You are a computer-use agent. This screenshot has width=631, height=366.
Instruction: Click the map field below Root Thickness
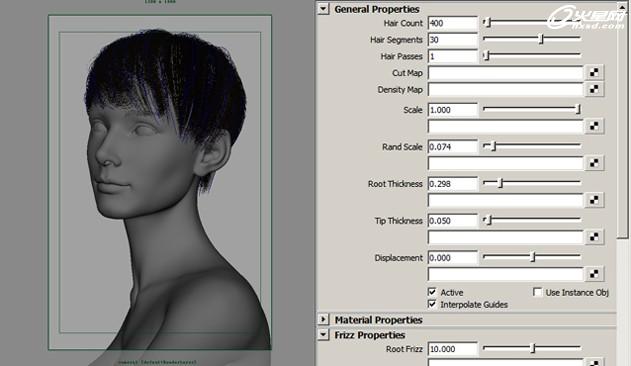505,201
